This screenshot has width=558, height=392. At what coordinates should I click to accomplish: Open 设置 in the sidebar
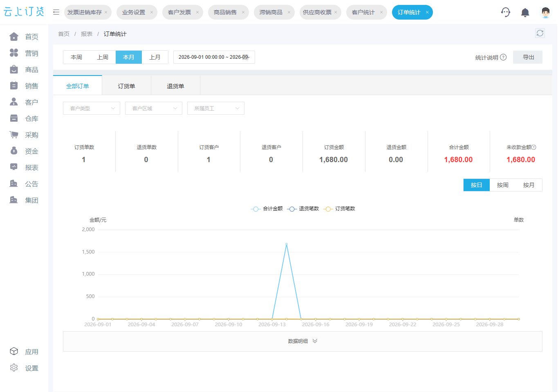click(x=24, y=368)
